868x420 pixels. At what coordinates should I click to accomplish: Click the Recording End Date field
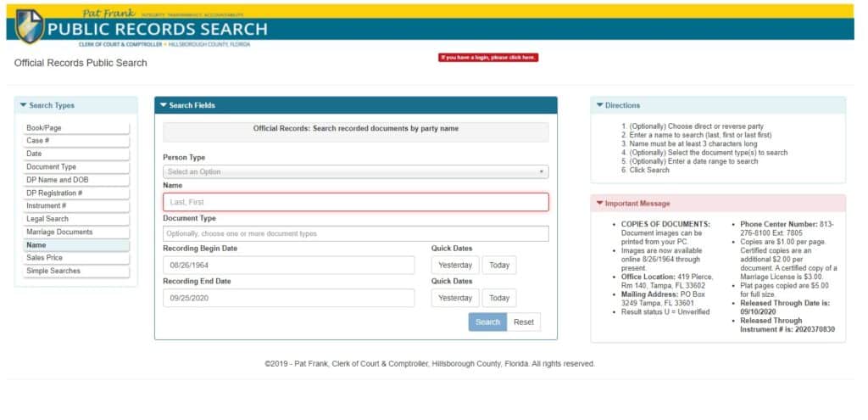point(288,298)
